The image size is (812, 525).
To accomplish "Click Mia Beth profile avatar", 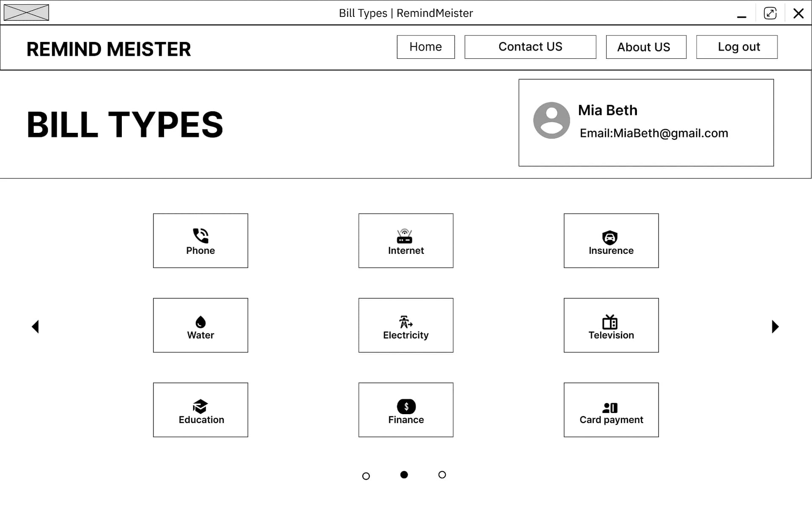I will click(551, 120).
